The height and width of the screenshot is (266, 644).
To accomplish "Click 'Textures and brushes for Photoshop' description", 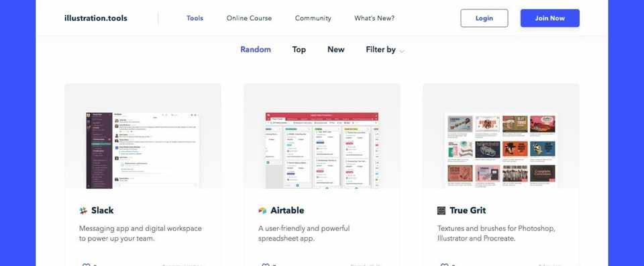I will (496, 228).
